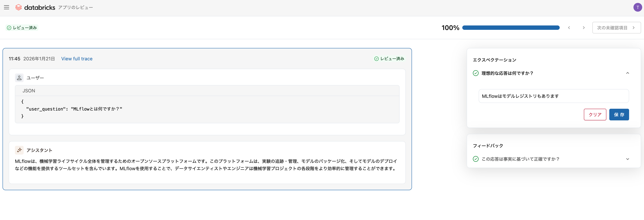This screenshot has height=220, width=644.
Task: Click the green checkmark beside 理想的な応答は何ですか？
Action: (476, 73)
